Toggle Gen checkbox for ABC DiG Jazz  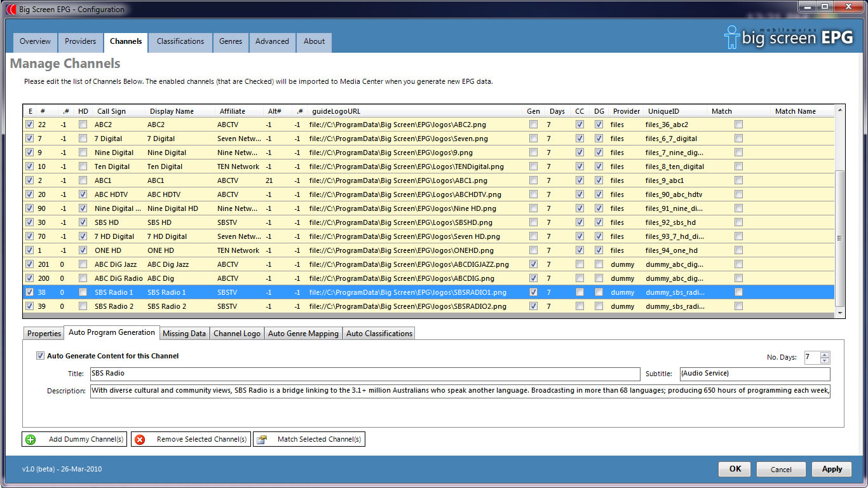(533, 264)
